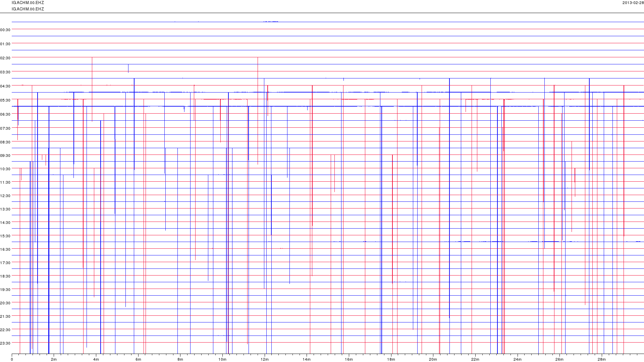The width and height of the screenshot is (644, 362).
Task: Select the 18m x-axis tick label
Action: [x=391, y=360]
